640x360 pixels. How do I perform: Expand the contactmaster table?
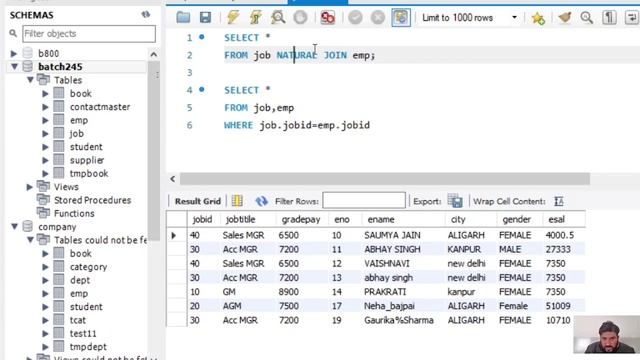point(45,107)
